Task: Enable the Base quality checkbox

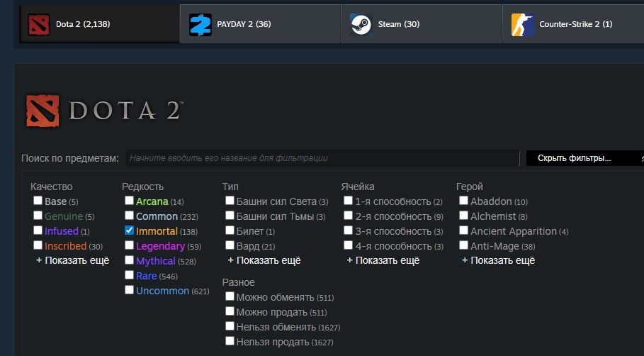Action: coord(38,201)
